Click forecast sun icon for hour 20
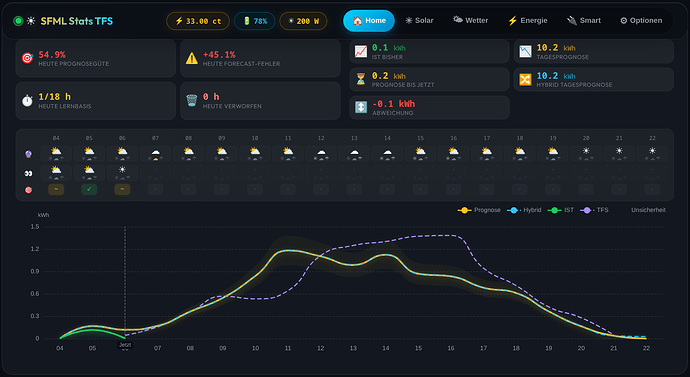This screenshot has height=377, width=690. [x=586, y=151]
